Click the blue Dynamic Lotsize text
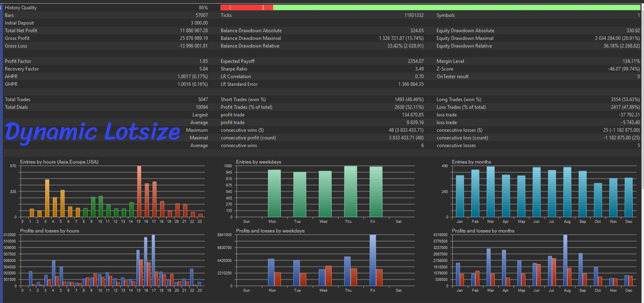The image size is (644, 303). tap(92, 132)
